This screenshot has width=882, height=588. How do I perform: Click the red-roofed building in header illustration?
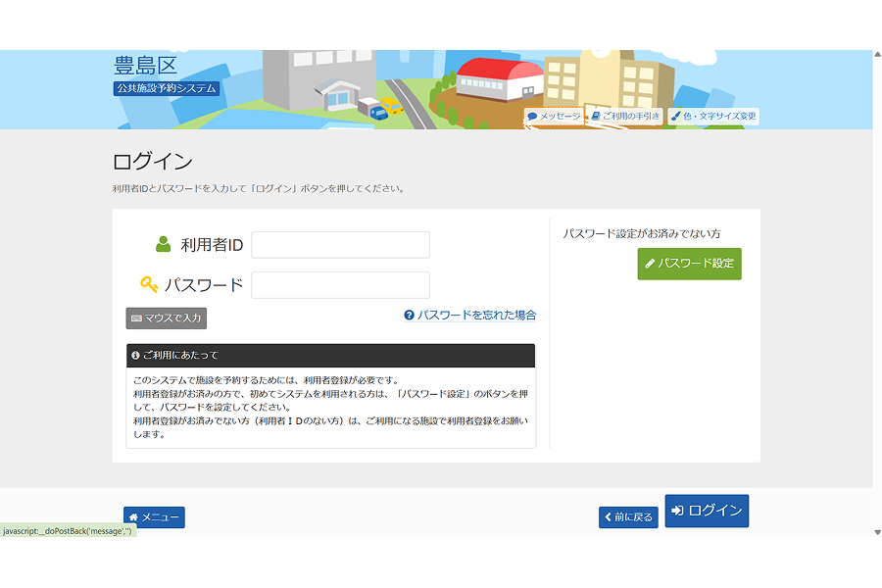pyautogui.click(x=500, y=78)
